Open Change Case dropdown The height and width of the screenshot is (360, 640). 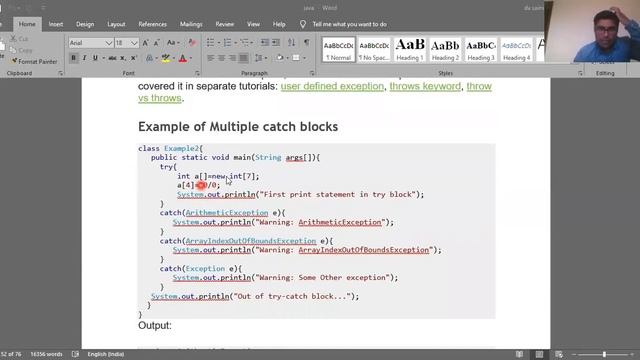(x=173, y=43)
